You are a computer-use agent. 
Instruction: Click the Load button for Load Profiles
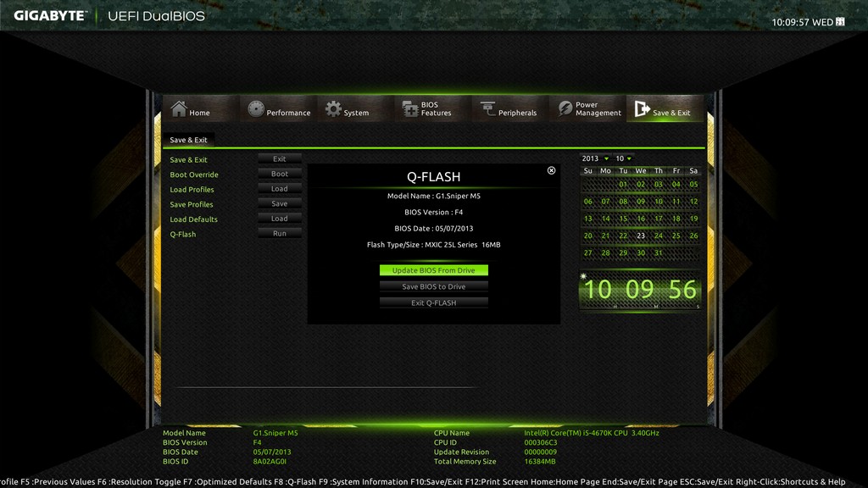[280, 189]
